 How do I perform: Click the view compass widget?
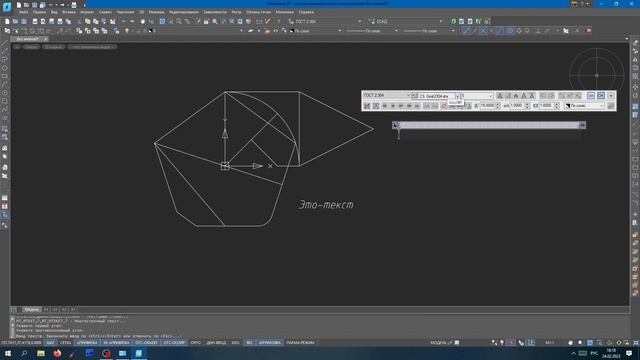coord(596,75)
